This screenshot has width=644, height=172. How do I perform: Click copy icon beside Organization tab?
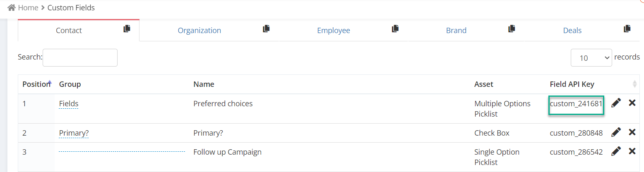(x=267, y=29)
